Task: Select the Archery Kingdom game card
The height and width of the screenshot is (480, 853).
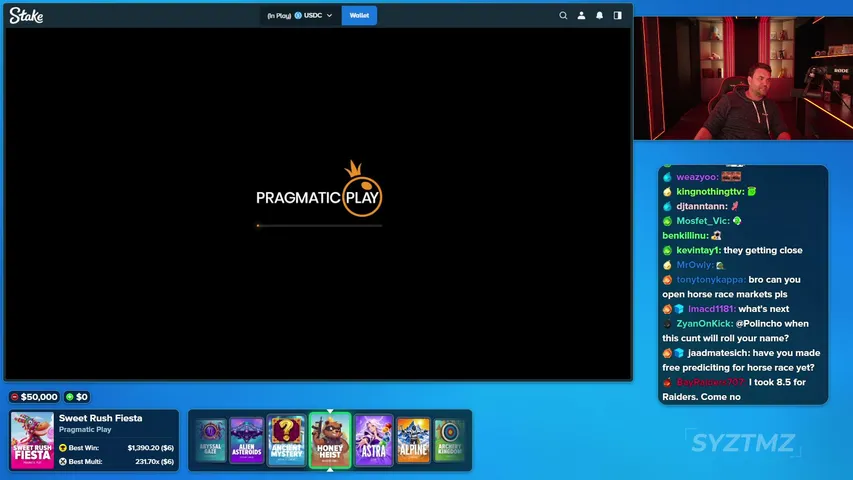Action: click(449, 440)
